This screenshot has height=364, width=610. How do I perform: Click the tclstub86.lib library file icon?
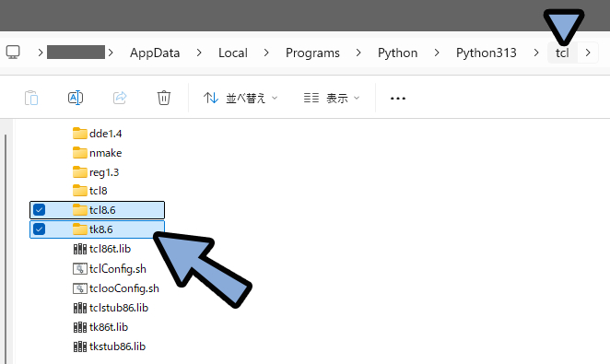[80, 308]
